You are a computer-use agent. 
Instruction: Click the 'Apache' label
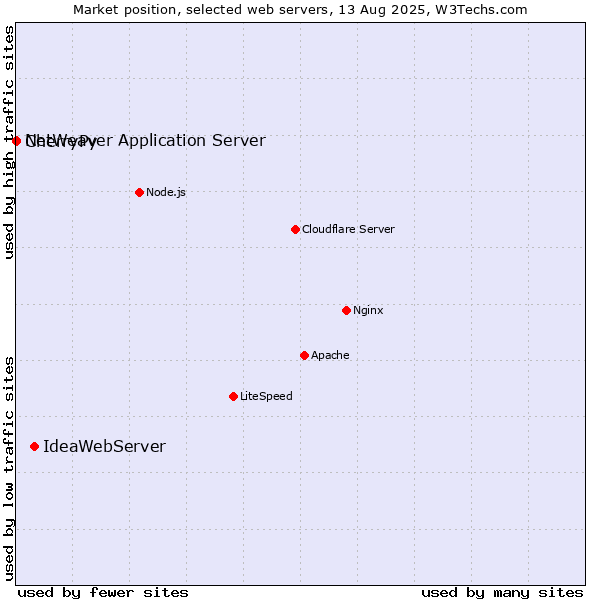330,355
